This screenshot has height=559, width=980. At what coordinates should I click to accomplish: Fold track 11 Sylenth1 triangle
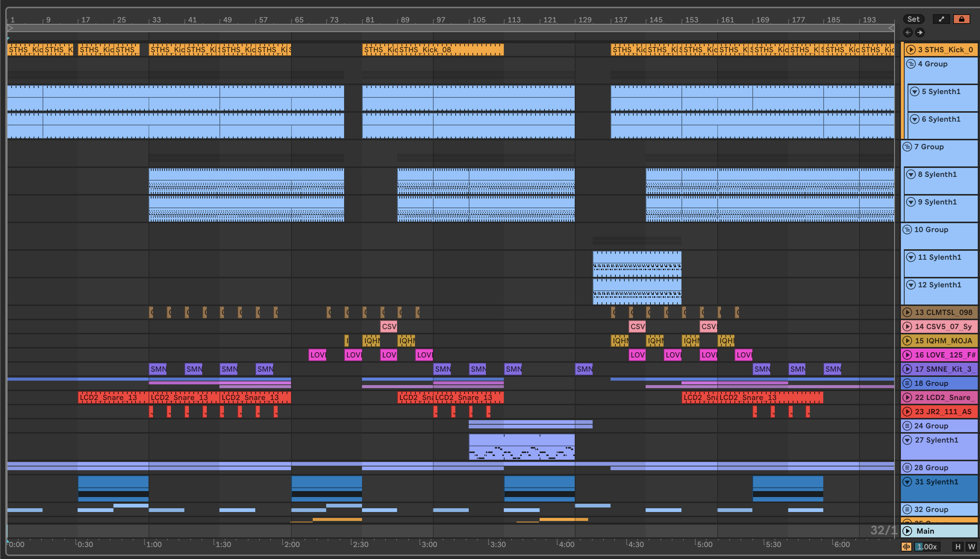click(911, 257)
